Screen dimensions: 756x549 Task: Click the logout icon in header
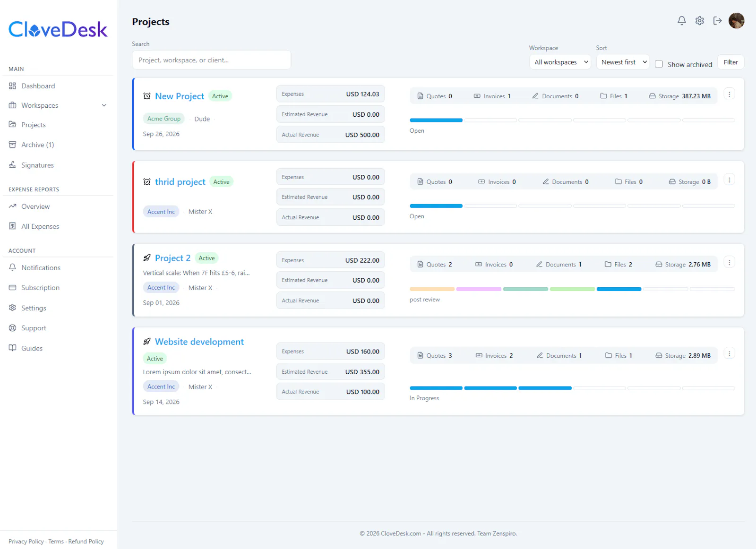point(717,21)
